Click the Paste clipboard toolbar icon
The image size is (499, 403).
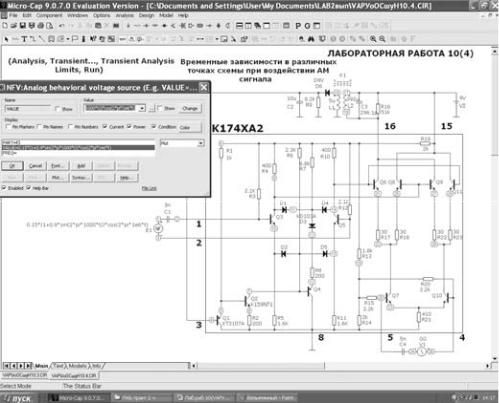coord(98,26)
